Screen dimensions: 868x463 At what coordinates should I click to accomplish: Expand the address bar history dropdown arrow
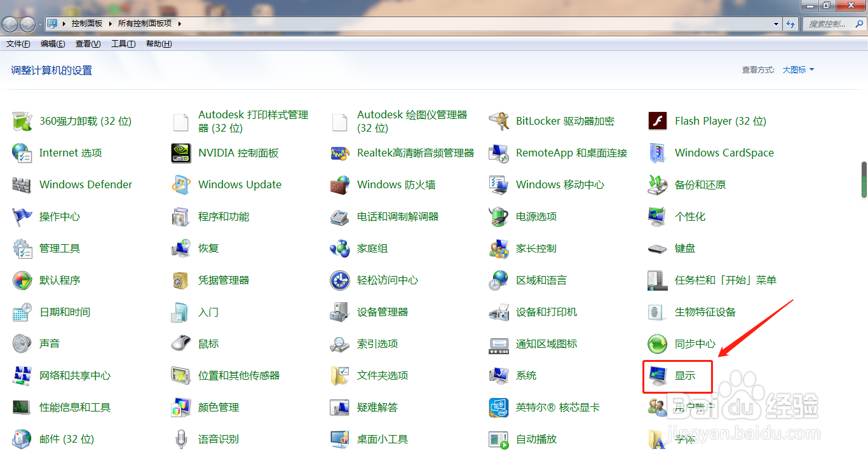(776, 24)
